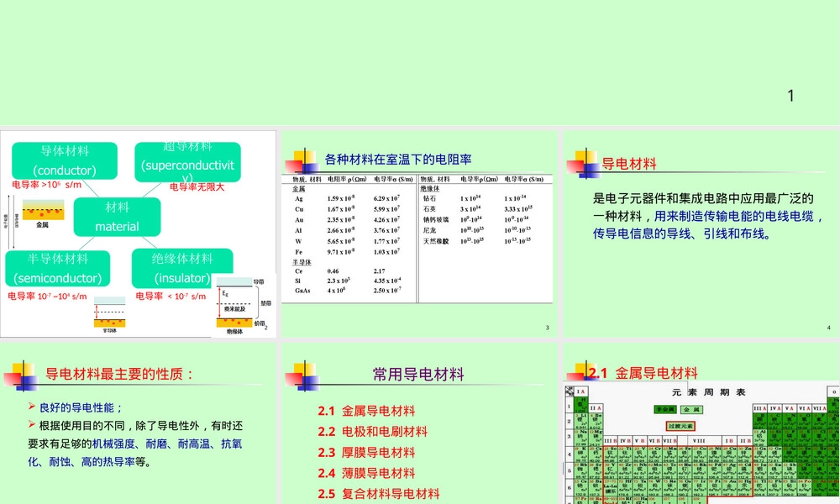This screenshot has height=504, width=840.
Task: Click the 金属 legend box in periodic table
Action: coord(691,409)
